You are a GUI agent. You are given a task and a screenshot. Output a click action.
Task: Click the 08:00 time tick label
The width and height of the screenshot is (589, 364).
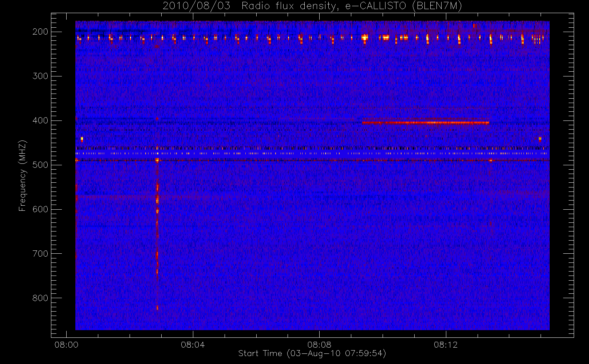(x=66, y=345)
